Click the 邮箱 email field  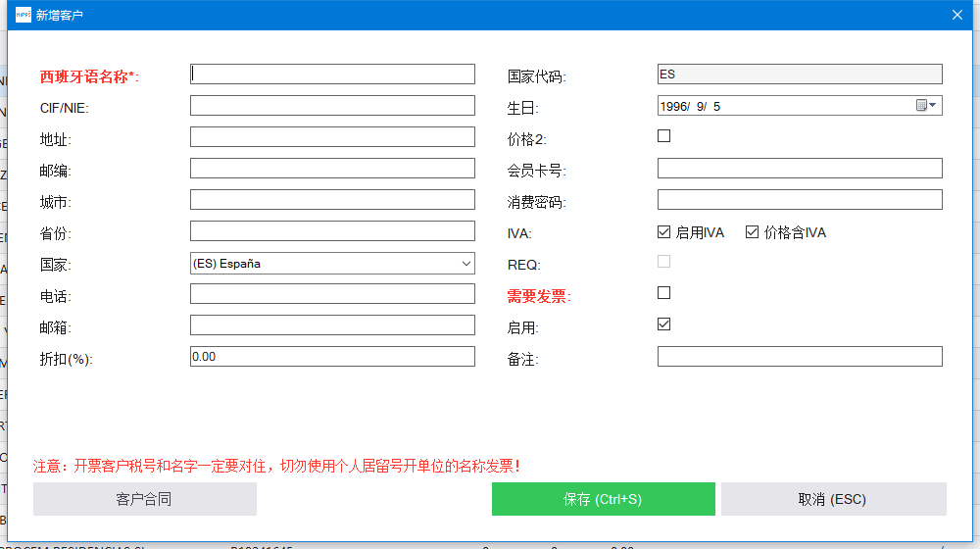click(332, 325)
